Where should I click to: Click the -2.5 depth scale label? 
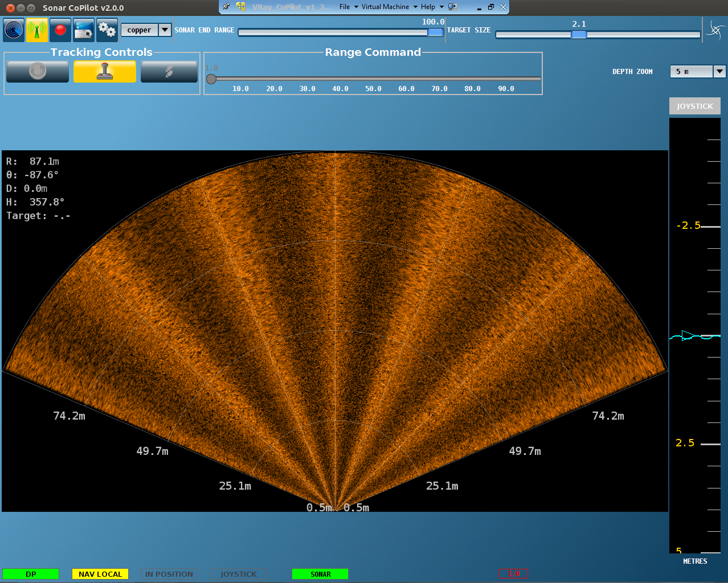pyautogui.click(x=688, y=225)
